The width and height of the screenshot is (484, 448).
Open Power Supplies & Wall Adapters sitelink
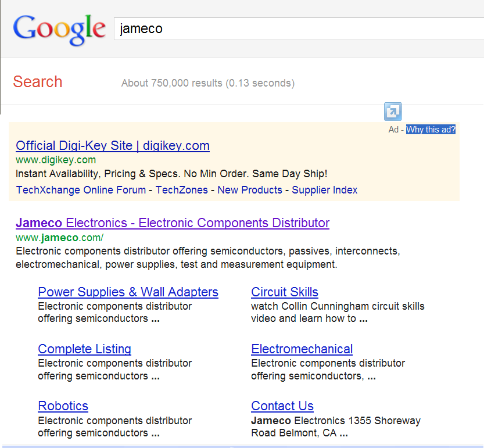pyautogui.click(x=128, y=292)
